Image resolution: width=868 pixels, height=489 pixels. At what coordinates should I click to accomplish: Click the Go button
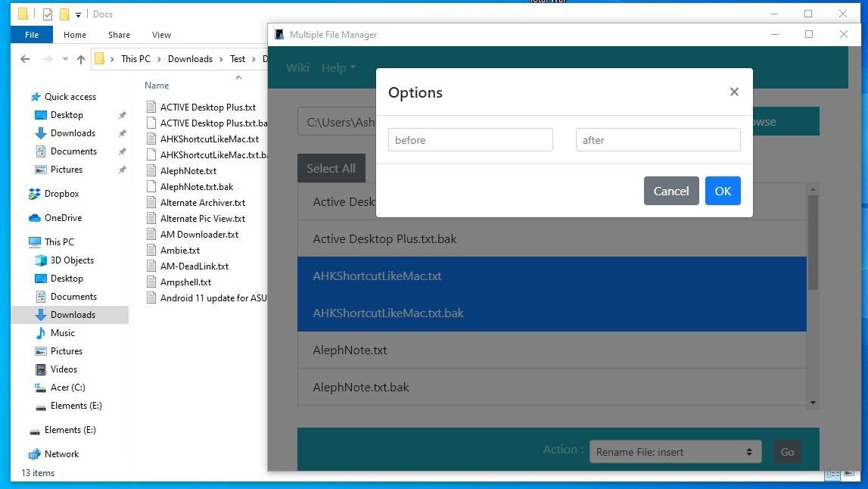coord(787,452)
